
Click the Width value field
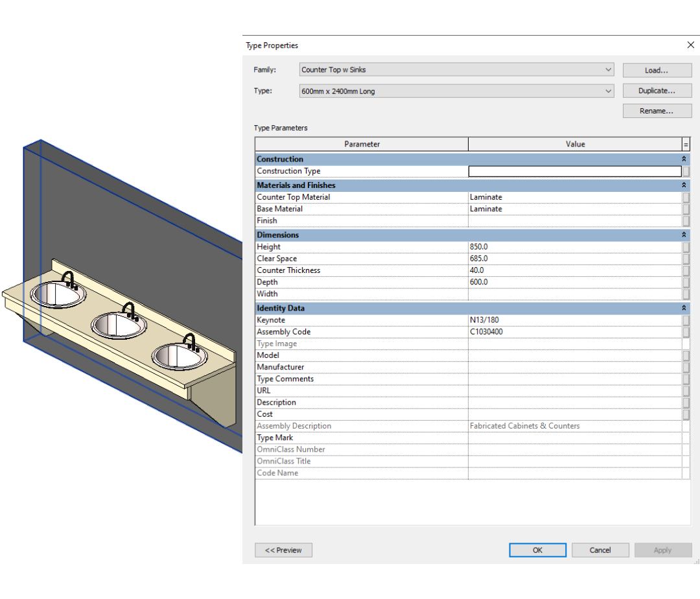[x=574, y=294]
